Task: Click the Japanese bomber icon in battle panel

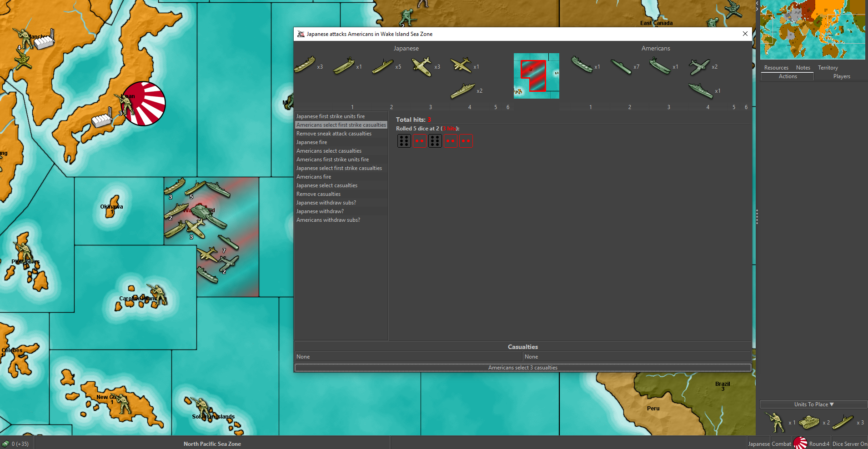Action: coord(461,65)
